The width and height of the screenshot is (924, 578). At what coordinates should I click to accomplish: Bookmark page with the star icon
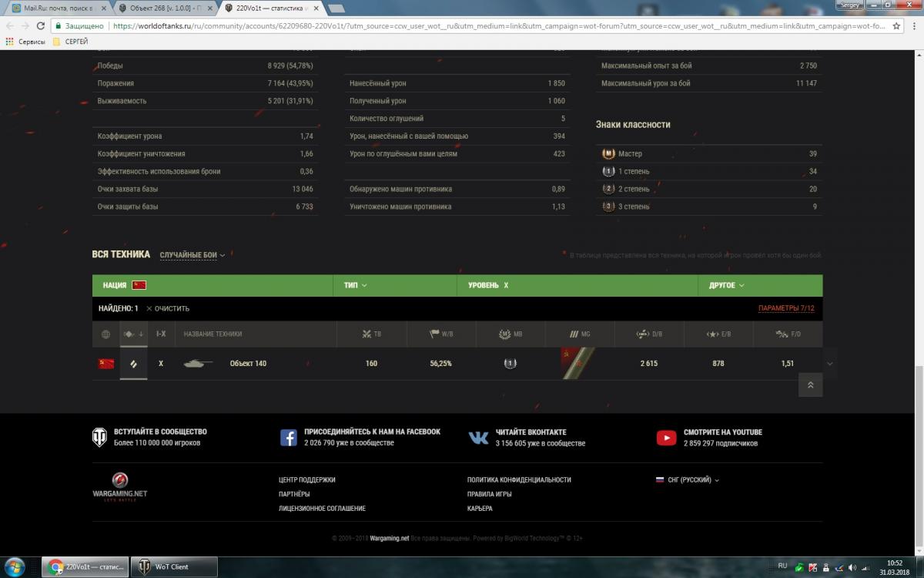(x=896, y=25)
